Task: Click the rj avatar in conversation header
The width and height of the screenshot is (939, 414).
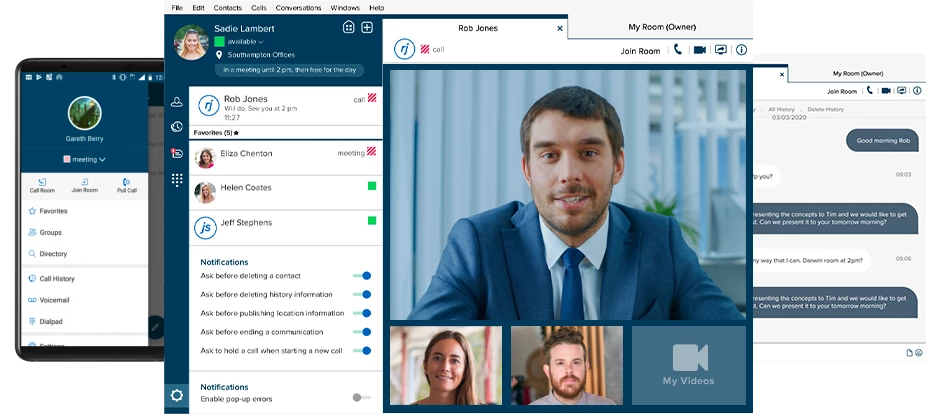Action: coord(404,49)
